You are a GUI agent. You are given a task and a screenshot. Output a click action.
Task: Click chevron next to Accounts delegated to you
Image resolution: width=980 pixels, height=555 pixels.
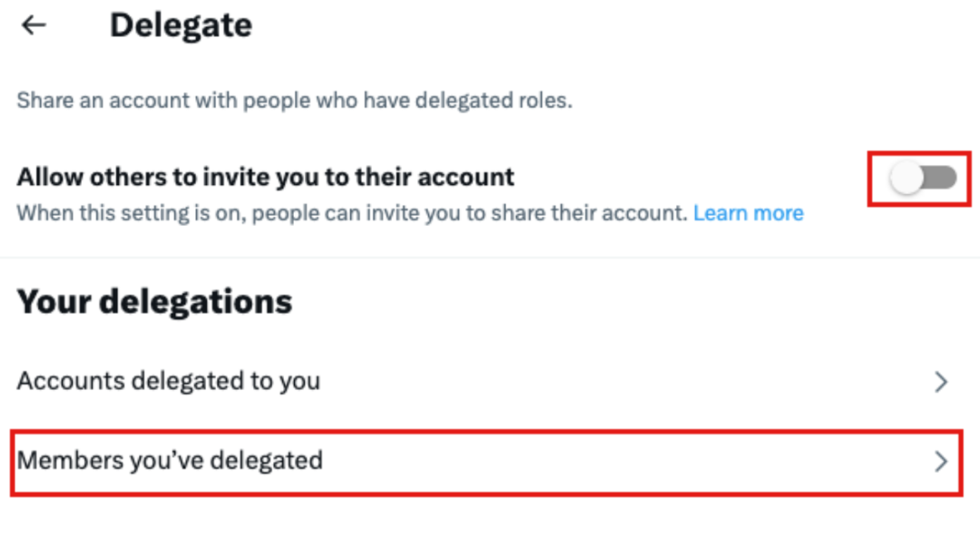(941, 382)
